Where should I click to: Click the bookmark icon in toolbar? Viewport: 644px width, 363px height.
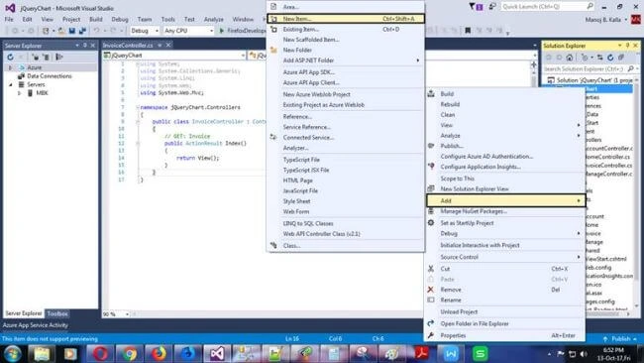[468, 31]
